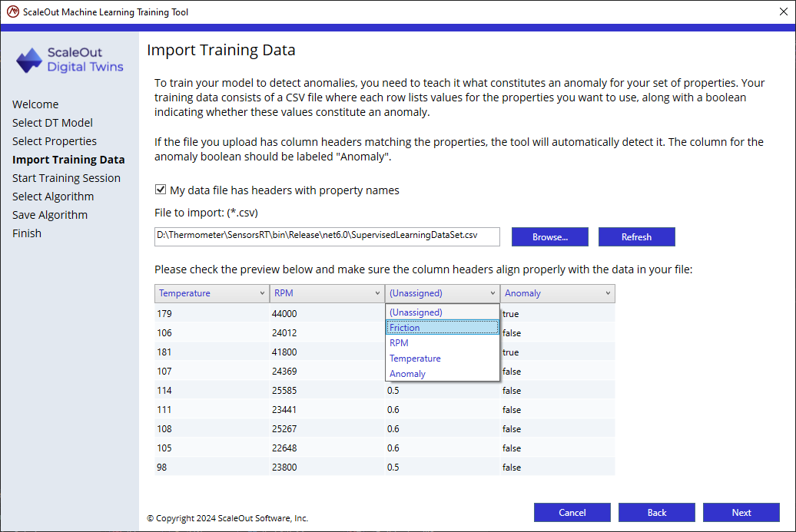
Task: Click the 'File to import: (*.csv)' label
Action: [x=206, y=213]
